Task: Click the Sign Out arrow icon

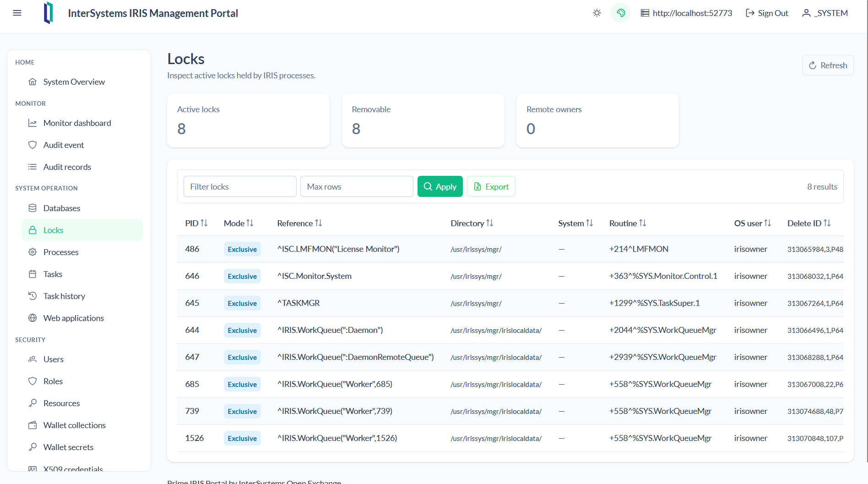Action: (750, 13)
